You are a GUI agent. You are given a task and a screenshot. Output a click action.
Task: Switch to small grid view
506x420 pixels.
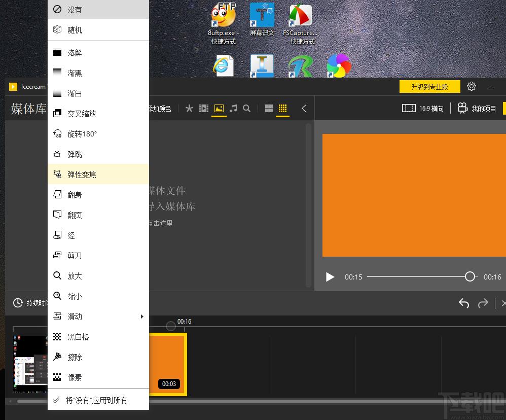tap(283, 109)
